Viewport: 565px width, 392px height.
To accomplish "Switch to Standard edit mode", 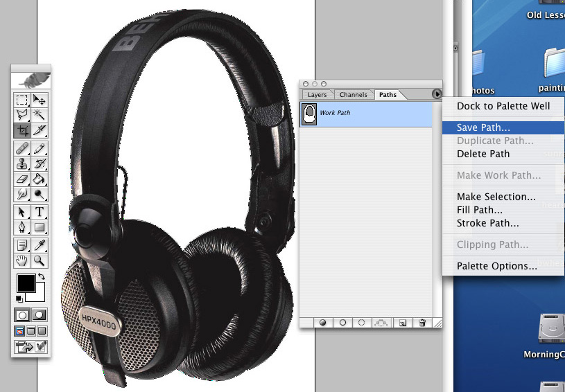I will point(22,315).
